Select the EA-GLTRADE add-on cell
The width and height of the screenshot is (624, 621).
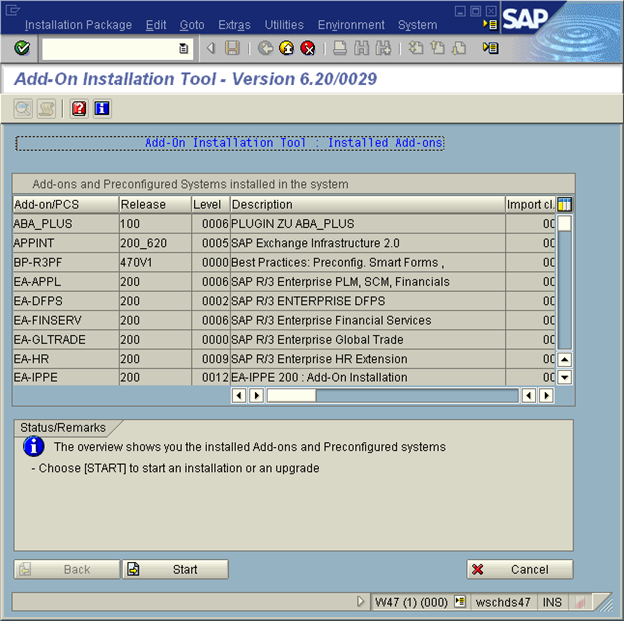coord(66,340)
